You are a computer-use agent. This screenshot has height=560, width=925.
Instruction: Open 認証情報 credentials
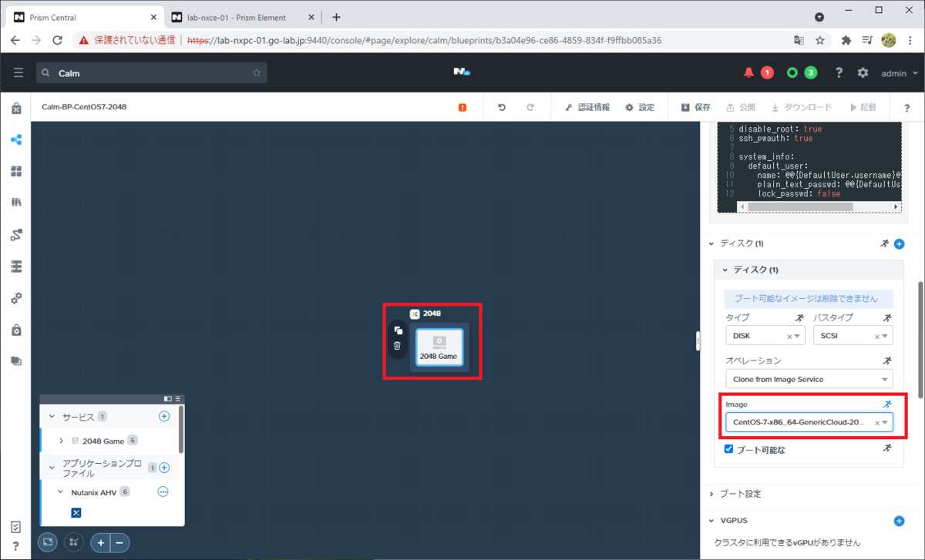tap(587, 108)
